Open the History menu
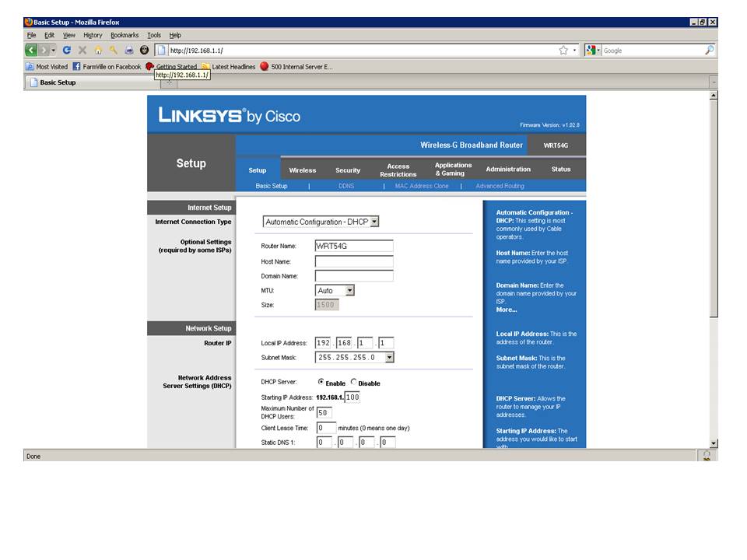Screen dimensions: 747x560 coord(93,35)
